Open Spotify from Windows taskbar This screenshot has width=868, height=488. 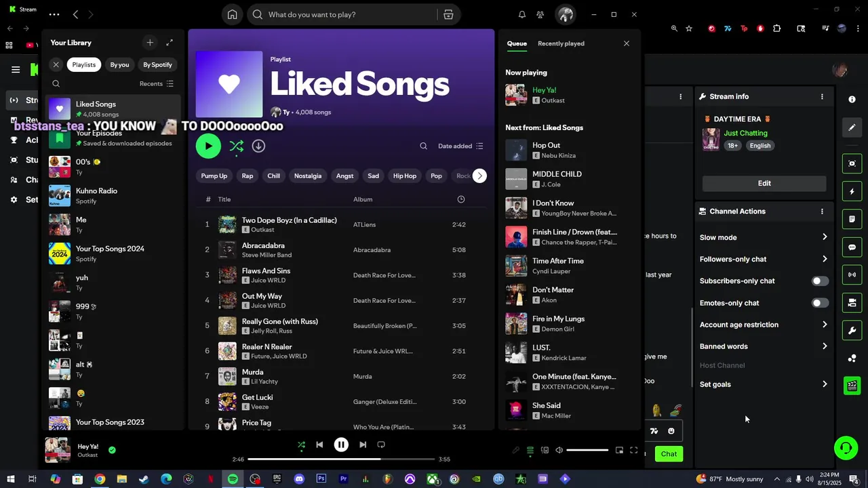click(233, 479)
